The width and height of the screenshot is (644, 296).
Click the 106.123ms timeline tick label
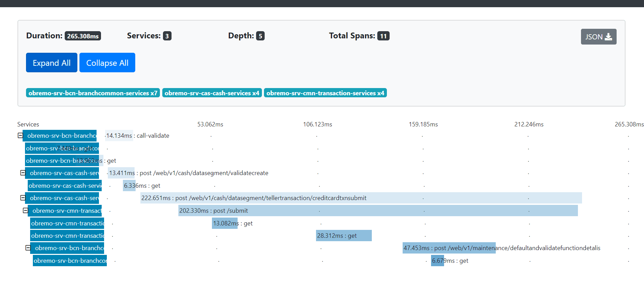318,124
